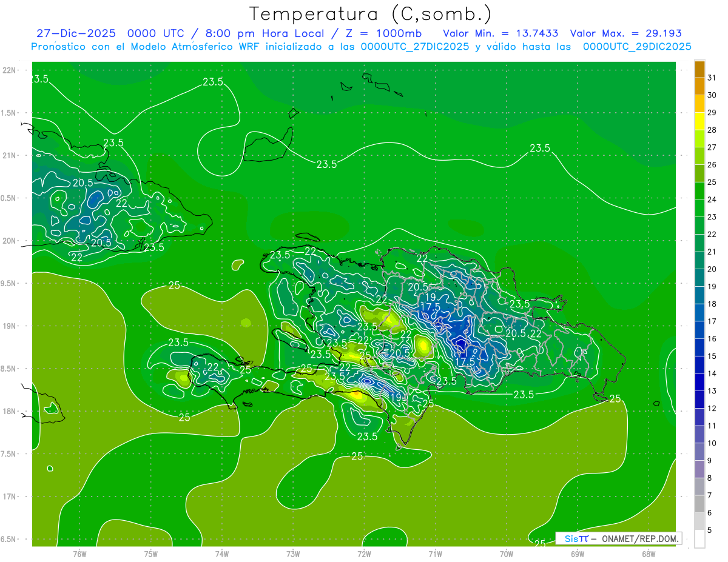The width and height of the screenshot is (728, 562).
Task: Select the 'Valor Min. = 13.7433' value
Action: (x=501, y=33)
